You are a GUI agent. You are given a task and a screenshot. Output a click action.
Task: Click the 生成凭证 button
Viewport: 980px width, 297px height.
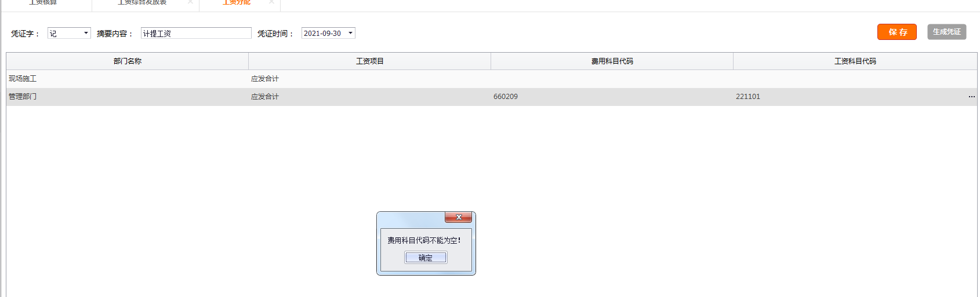click(x=946, y=32)
